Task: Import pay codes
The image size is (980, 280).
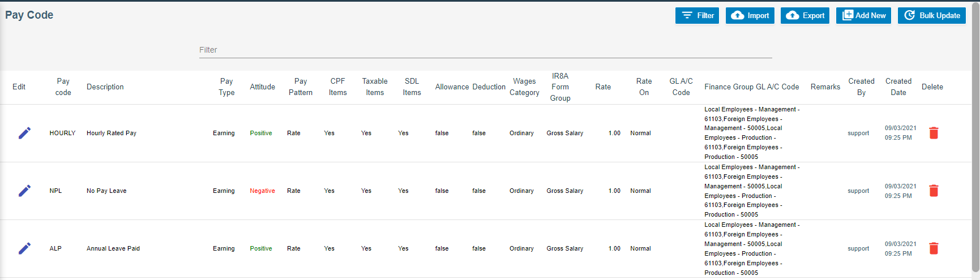Action: (x=750, y=15)
